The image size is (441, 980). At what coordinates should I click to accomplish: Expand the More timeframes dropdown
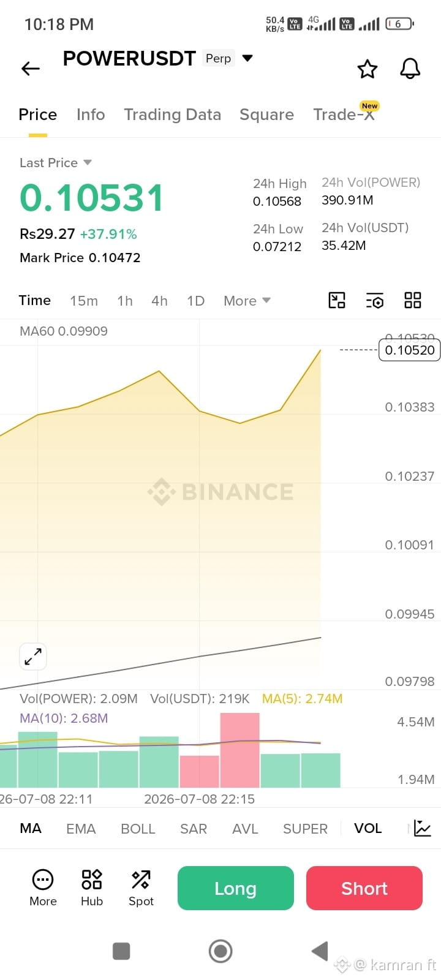pyautogui.click(x=247, y=301)
